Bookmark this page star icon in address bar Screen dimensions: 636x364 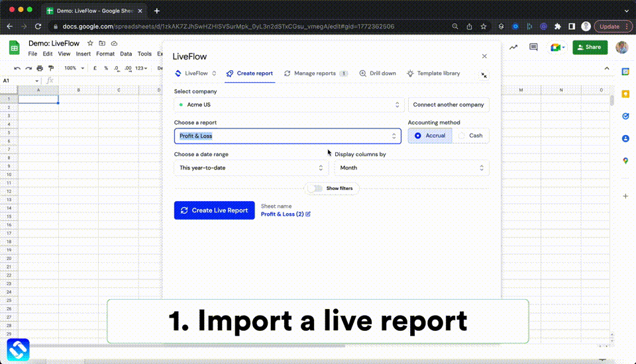(x=483, y=26)
